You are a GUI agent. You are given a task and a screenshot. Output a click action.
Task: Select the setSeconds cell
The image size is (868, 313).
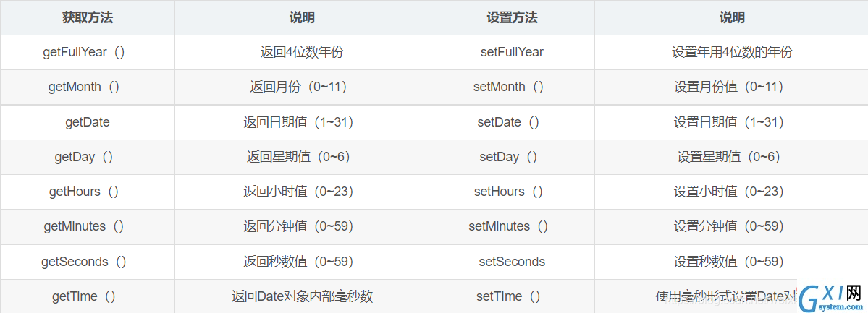pyautogui.click(x=512, y=262)
